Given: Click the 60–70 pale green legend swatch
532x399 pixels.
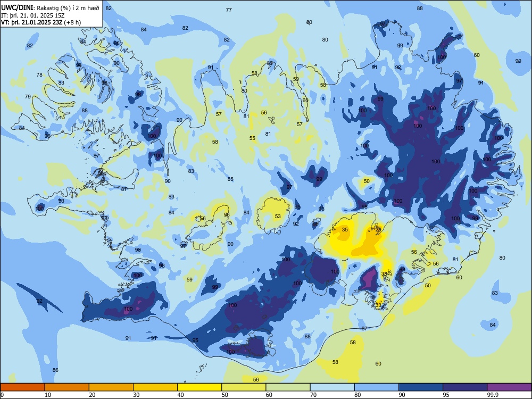Looking at the screenshot, I should (288, 387).
